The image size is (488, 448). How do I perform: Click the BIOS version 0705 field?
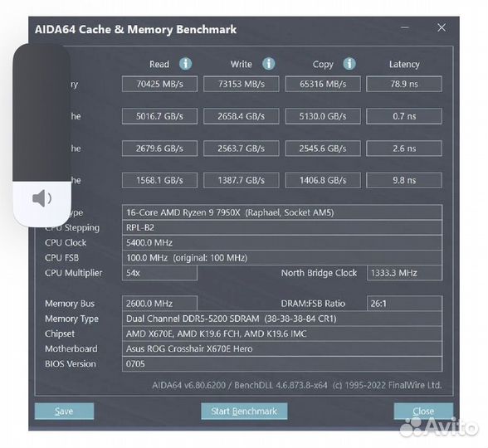pyautogui.click(x=282, y=363)
